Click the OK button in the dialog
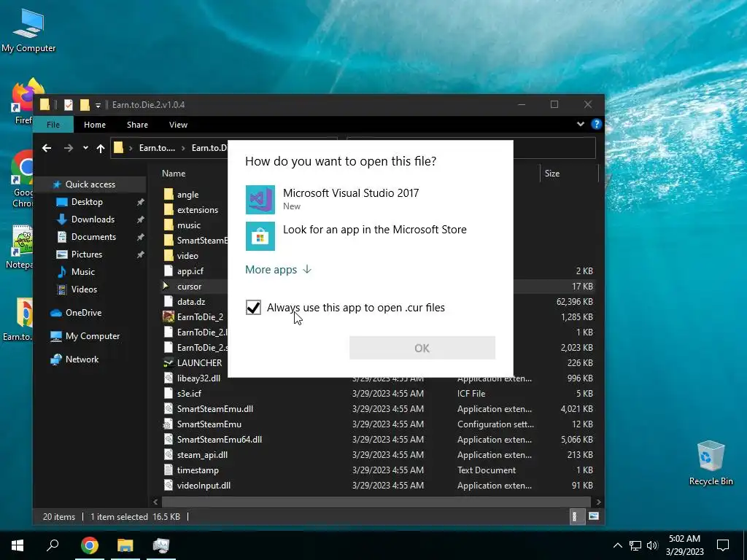Screen dimensions: 747x560 click(x=422, y=348)
